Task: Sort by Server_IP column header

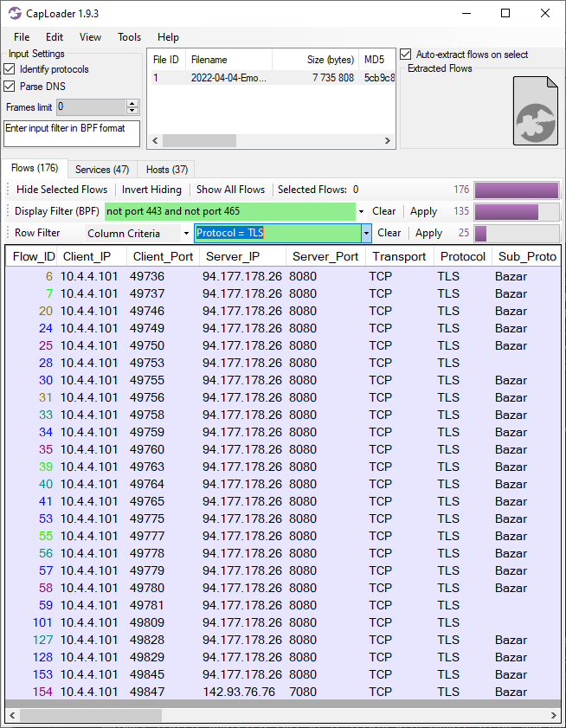Action: pos(243,257)
